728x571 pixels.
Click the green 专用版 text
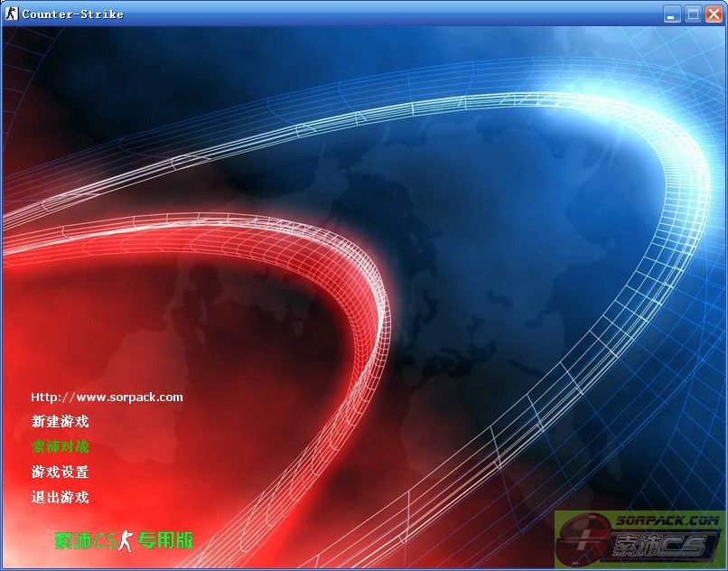(x=165, y=540)
